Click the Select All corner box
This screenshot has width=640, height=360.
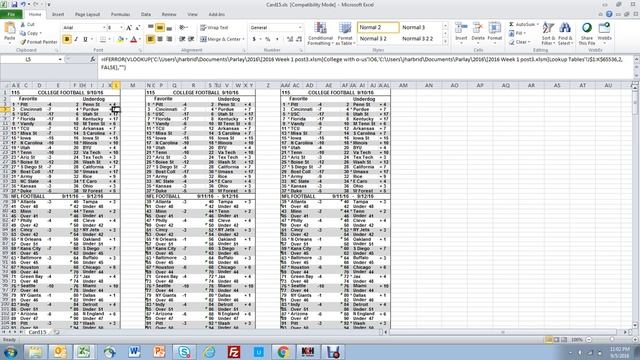tap(5, 85)
